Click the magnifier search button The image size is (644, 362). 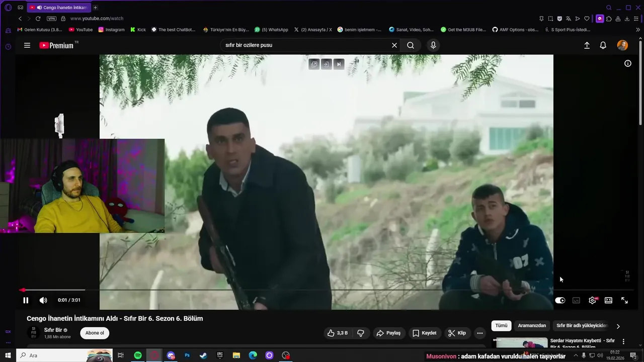coord(411,45)
